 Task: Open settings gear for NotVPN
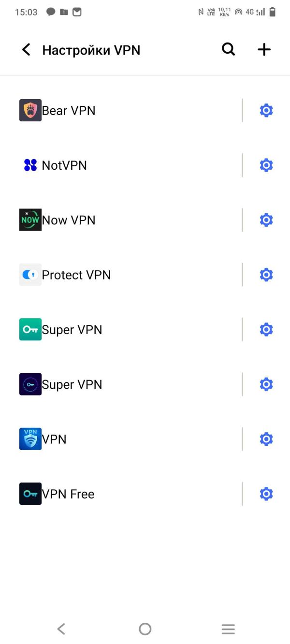(x=266, y=165)
